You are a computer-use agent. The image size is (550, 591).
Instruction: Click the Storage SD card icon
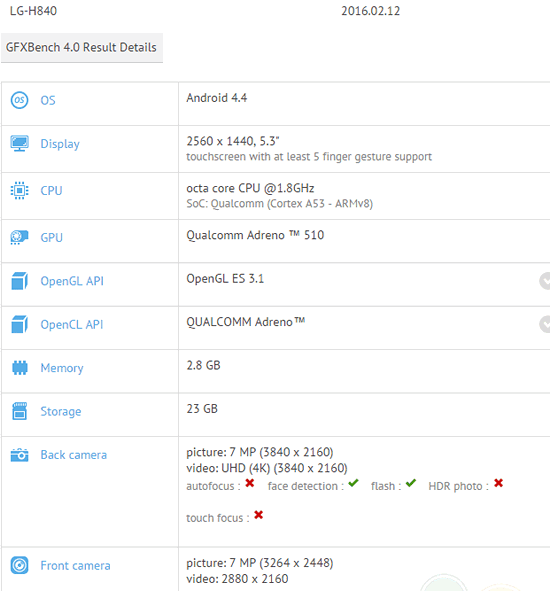19,411
